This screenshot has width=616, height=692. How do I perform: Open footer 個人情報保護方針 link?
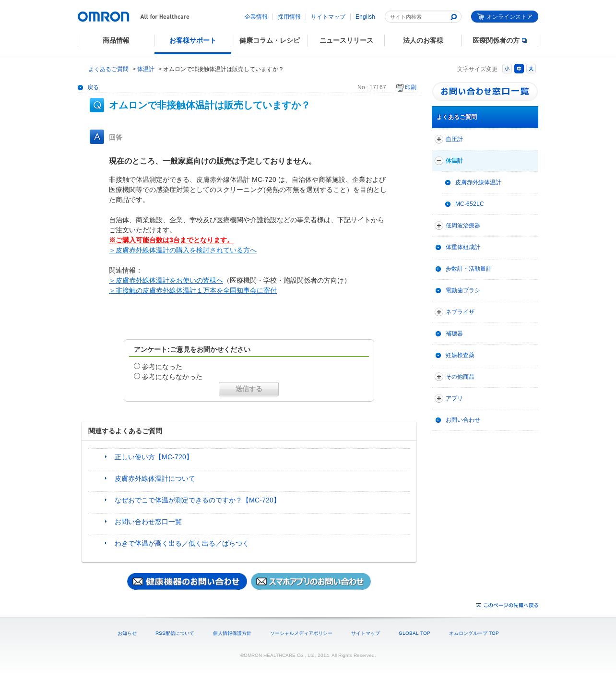tap(232, 633)
